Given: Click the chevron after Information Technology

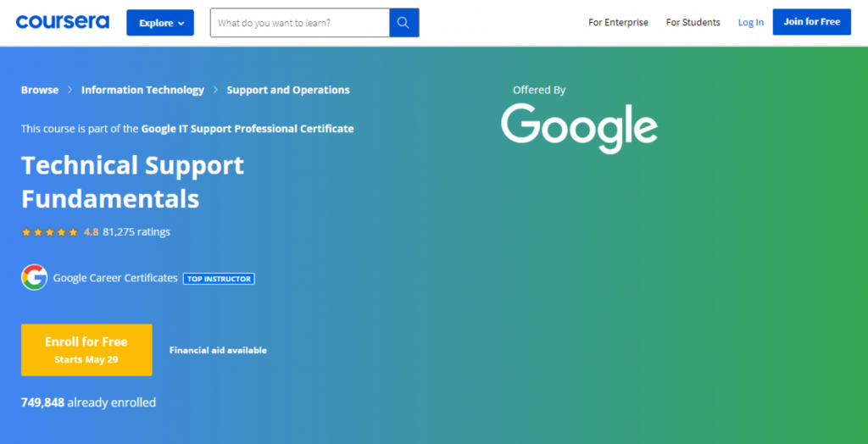Looking at the screenshot, I should [216, 90].
